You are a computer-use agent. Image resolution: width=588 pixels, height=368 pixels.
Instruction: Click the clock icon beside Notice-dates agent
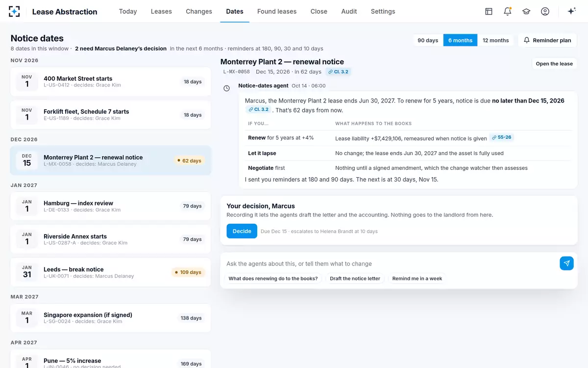point(226,88)
